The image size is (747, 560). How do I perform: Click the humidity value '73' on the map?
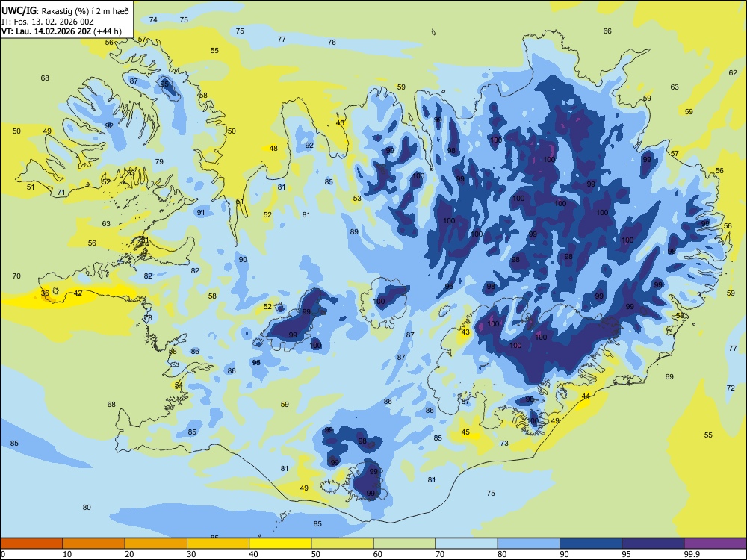504,443
